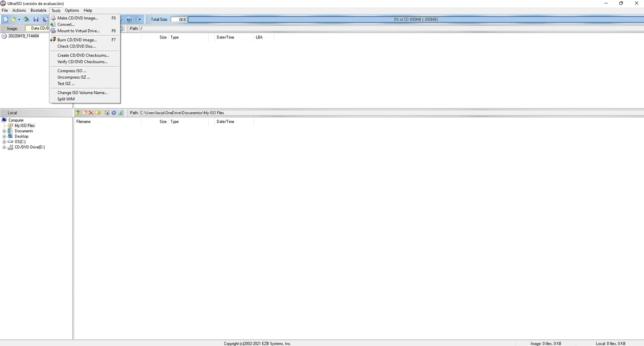Click the CD capacity progress bar

415,19
